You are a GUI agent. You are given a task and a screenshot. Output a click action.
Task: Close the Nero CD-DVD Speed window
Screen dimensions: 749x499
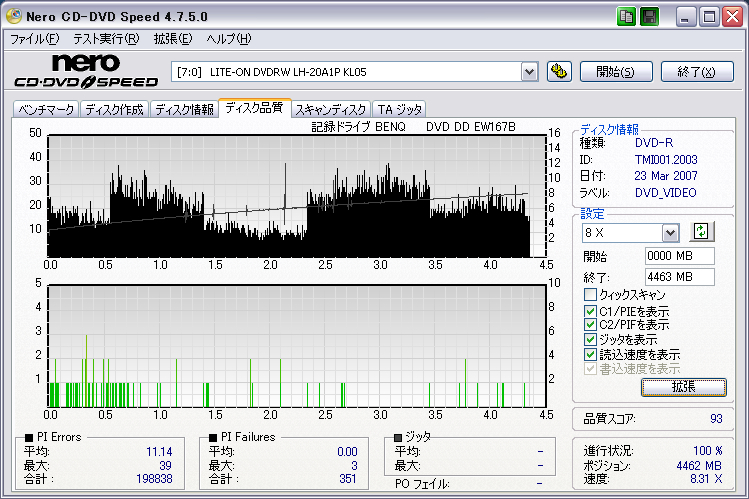pyautogui.click(x=732, y=17)
